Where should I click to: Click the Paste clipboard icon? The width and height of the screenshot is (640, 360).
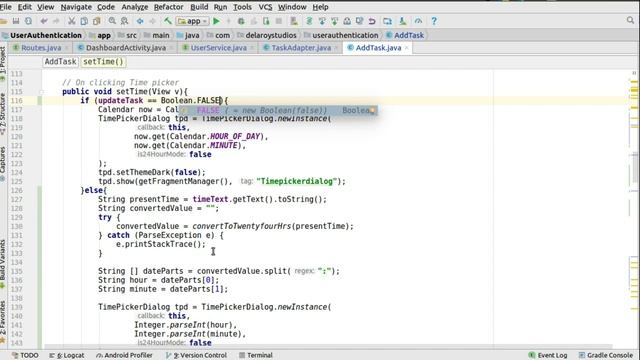tap(97, 21)
